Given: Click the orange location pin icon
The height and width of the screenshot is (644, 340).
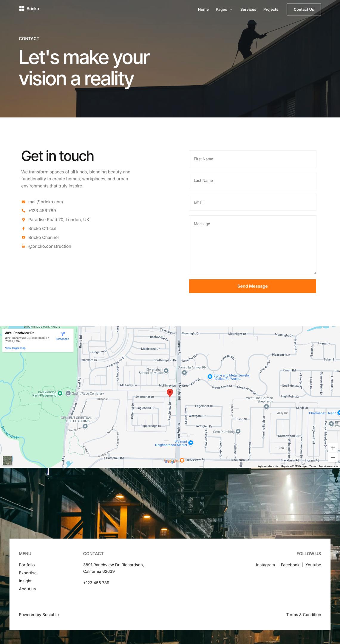Looking at the screenshot, I should [23, 220].
